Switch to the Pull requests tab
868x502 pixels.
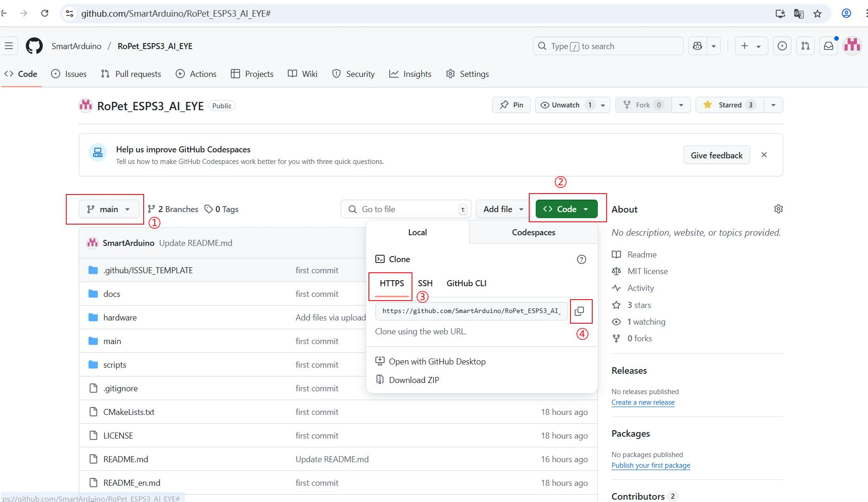point(131,74)
